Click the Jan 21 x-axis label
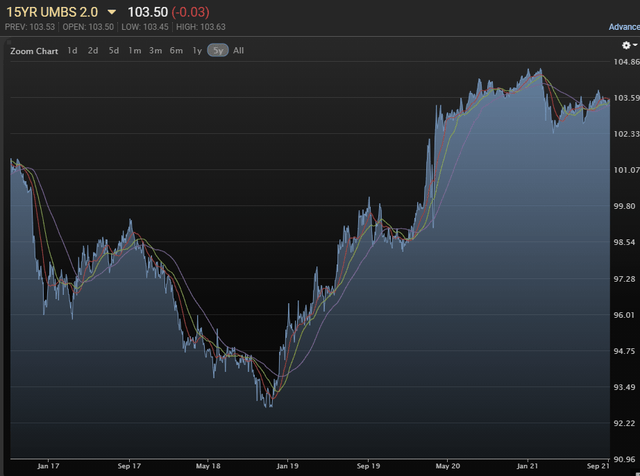Screen dimensions: 640x476 527,466
